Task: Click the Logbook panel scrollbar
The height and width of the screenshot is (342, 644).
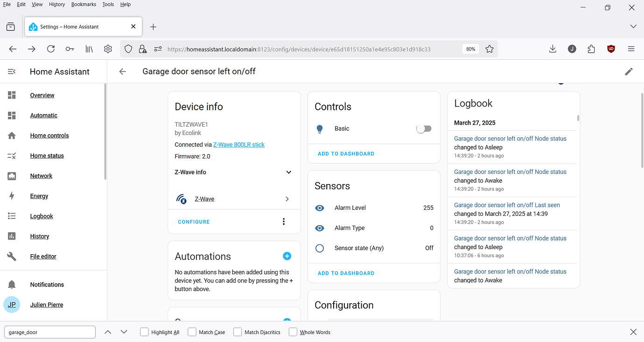Action: [578, 118]
